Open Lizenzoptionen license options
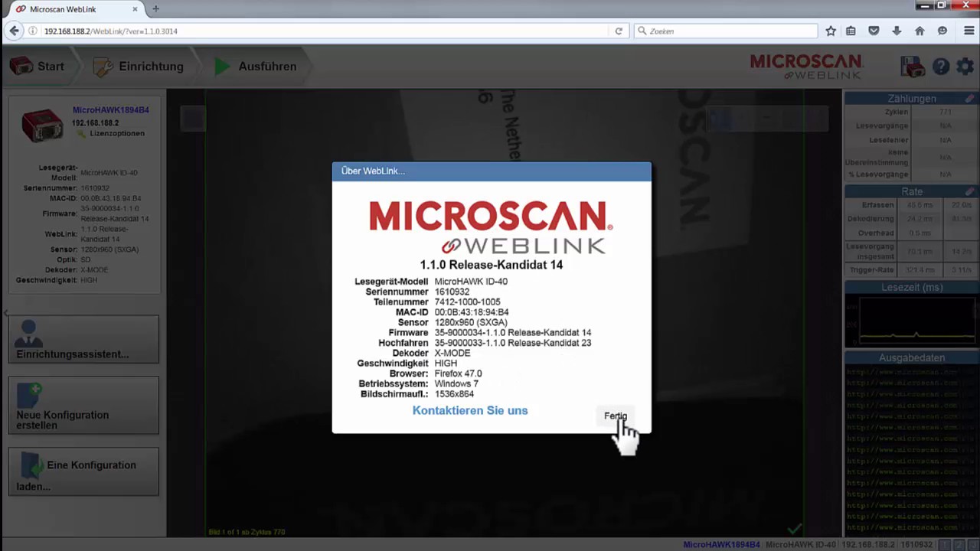Screen dimensions: 980x551 pyautogui.click(x=117, y=133)
